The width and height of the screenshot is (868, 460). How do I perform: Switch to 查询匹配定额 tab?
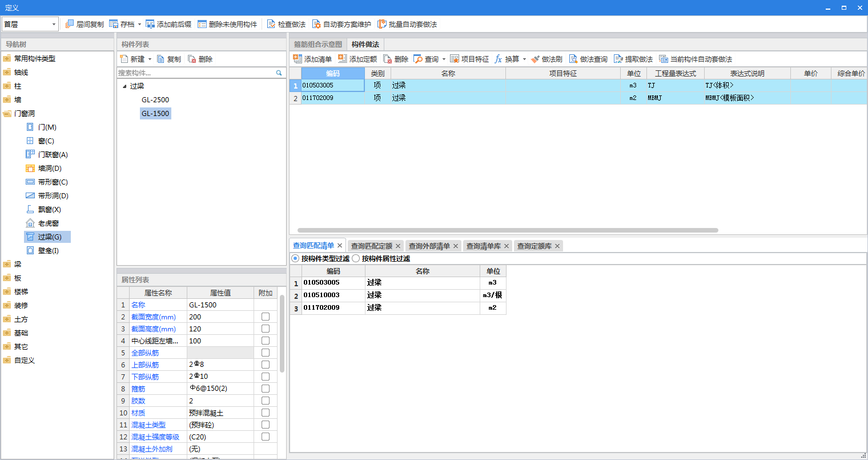[x=372, y=246]
